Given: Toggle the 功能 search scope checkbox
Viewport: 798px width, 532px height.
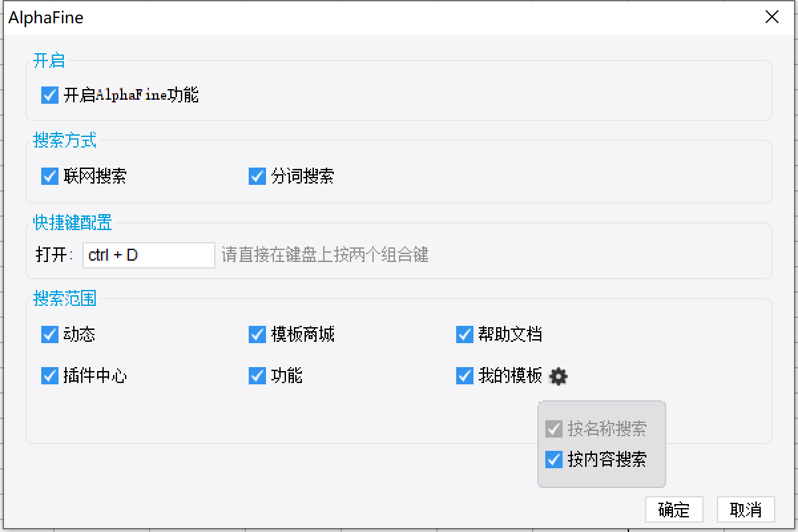Looking at the screenshot, I should click(257, 376).
